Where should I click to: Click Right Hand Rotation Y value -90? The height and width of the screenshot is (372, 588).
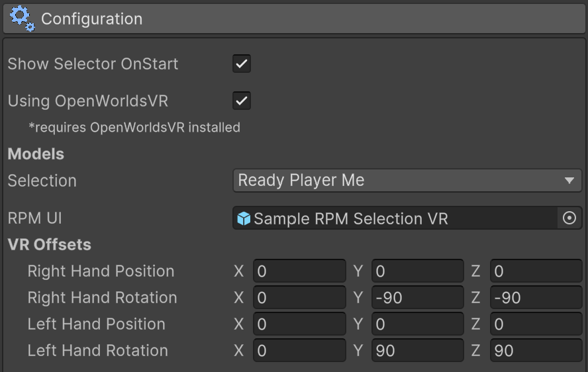(x=417, y=298)
